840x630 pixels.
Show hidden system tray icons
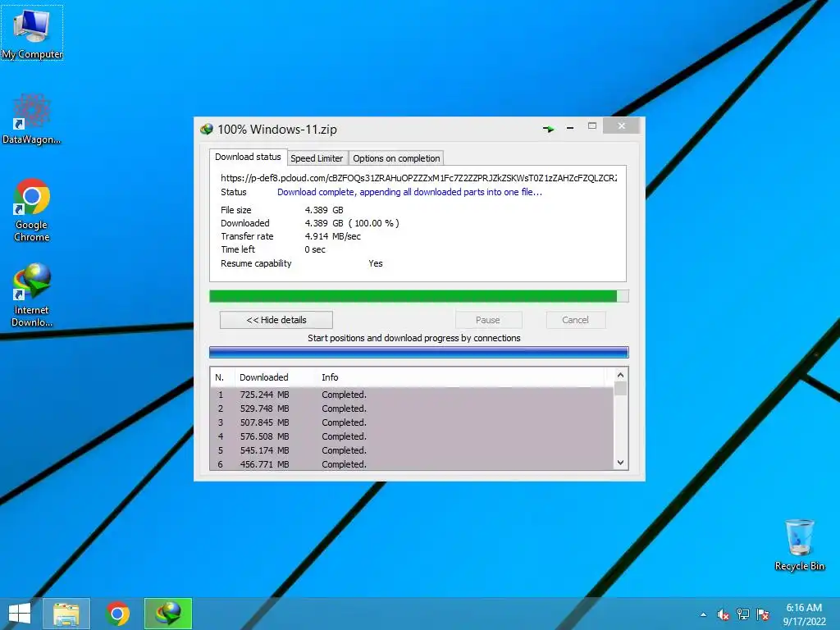coord(703,615)
